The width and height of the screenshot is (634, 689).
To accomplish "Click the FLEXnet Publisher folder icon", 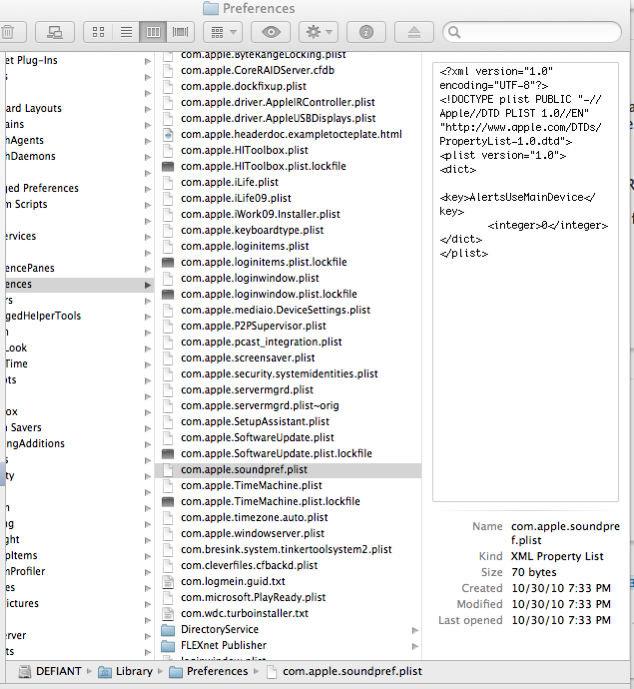I will [168, 645].
